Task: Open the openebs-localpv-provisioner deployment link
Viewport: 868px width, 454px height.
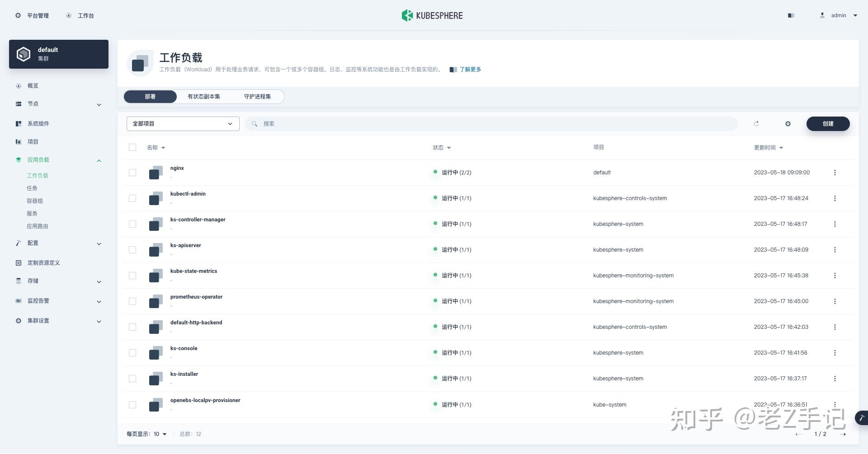Action: coord(205,400)
